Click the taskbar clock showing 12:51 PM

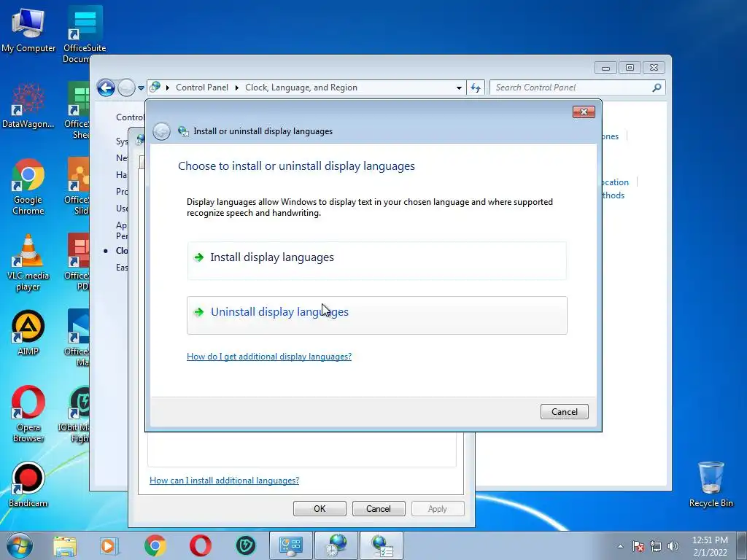click(710, 546)
